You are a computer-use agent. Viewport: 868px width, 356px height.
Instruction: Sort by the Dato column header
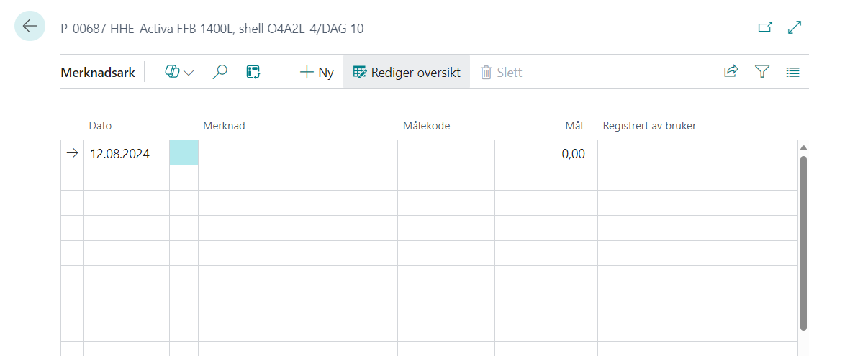[x=100, y=126]
